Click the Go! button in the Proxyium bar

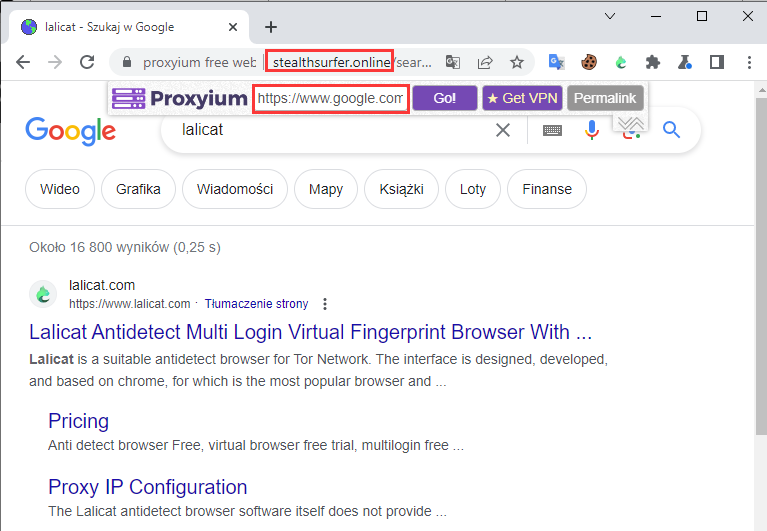(445, 98)
